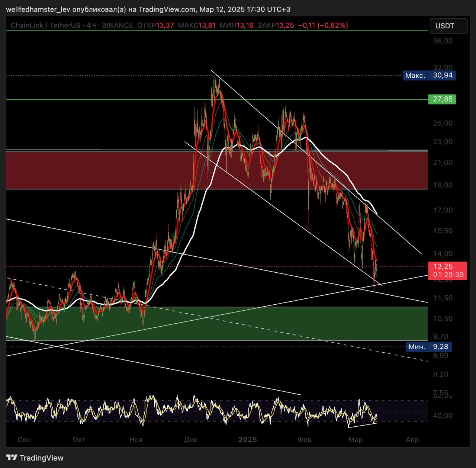Click the 11,50 price axis label
The height and width of the screenshot is (468, 476).
[x=443, y=298]
